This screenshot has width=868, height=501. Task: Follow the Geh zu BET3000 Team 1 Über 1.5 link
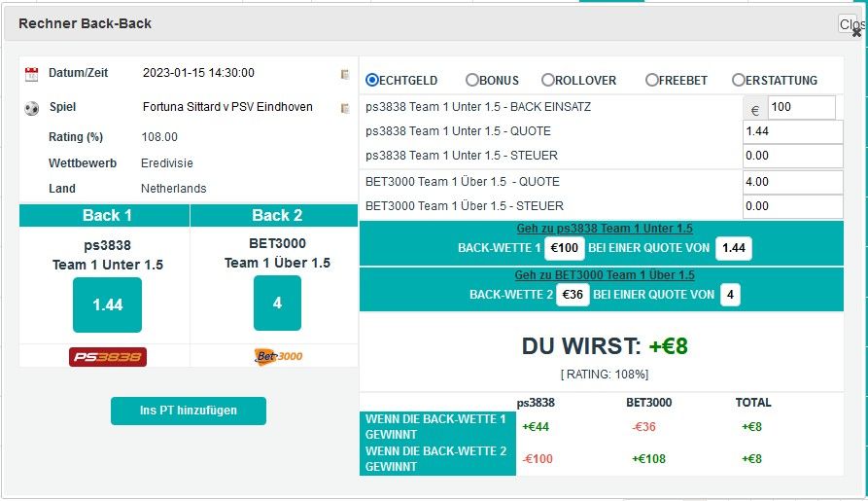click(x=605, y=275)
